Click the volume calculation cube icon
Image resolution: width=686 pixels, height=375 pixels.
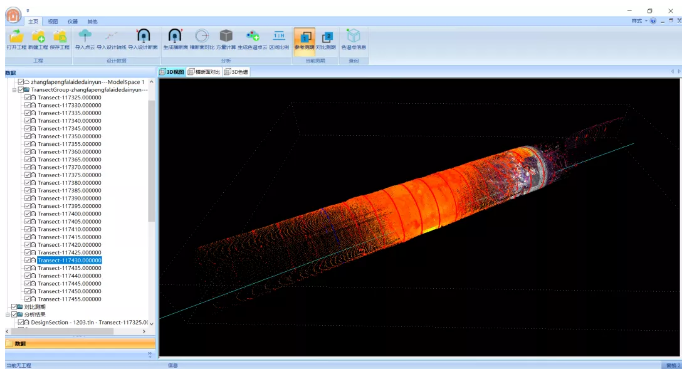(x=226, y=36)
